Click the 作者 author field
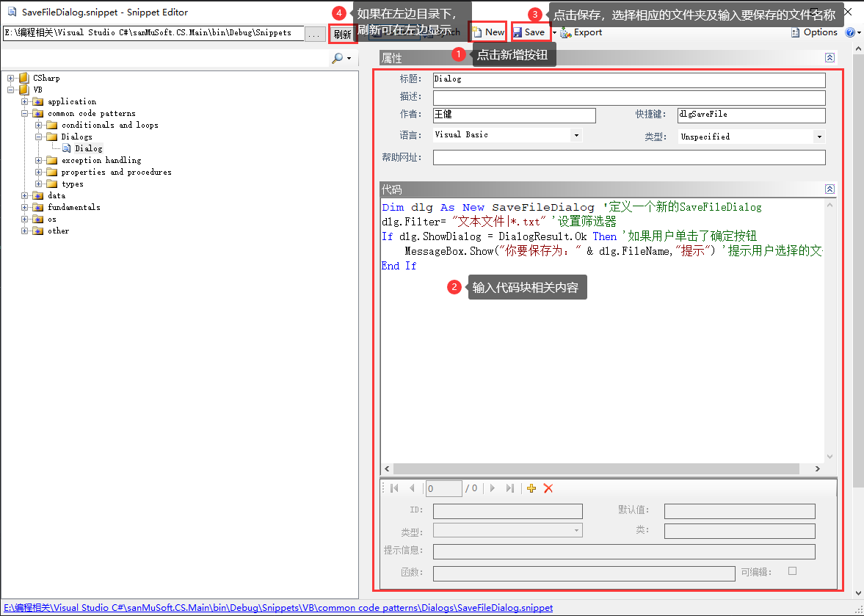This screenshot has width=864, height=616. [514, 115]
